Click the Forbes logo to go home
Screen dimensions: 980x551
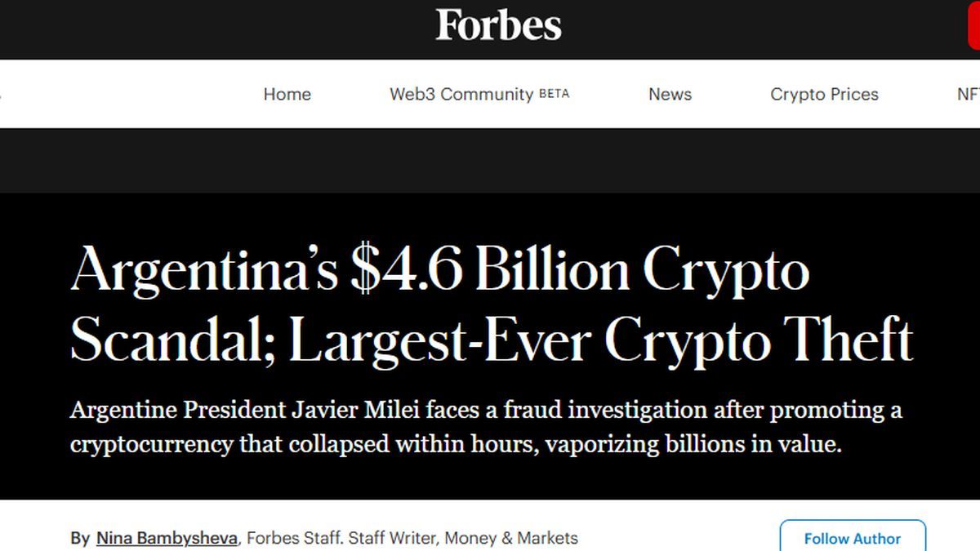[x=497, y=24]
